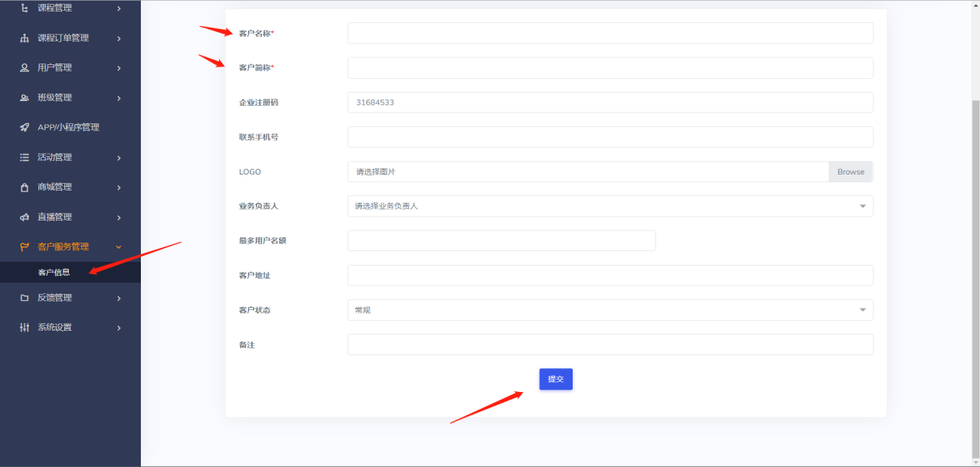Click Browse to choose a LOGO image

click(x=850, y=171)
